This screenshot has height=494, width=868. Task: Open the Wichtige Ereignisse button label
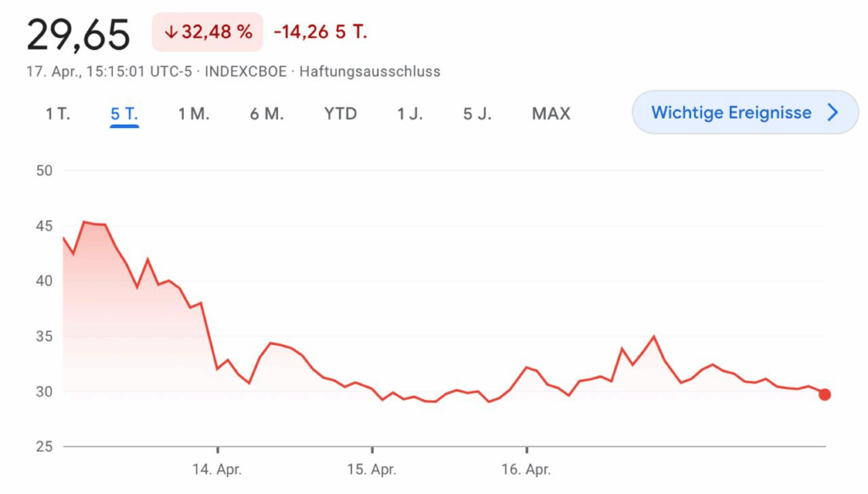click(x=731, y=113)
